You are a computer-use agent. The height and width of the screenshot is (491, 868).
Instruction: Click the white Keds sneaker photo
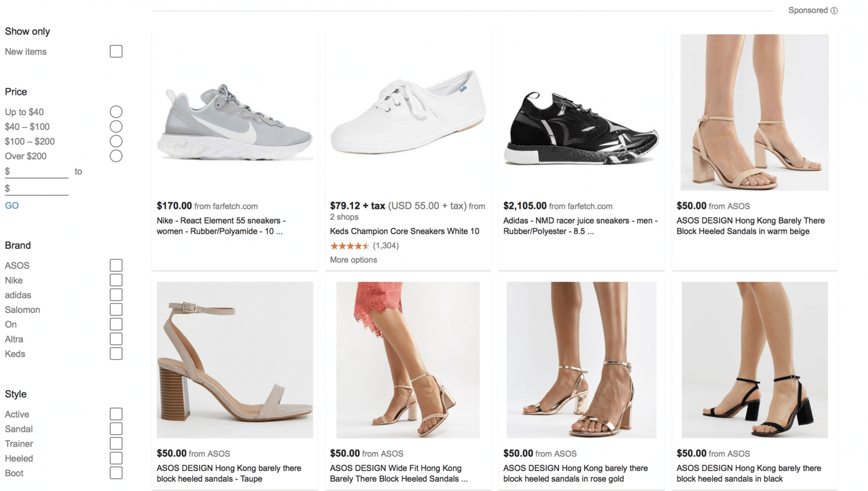pos(408,112)
